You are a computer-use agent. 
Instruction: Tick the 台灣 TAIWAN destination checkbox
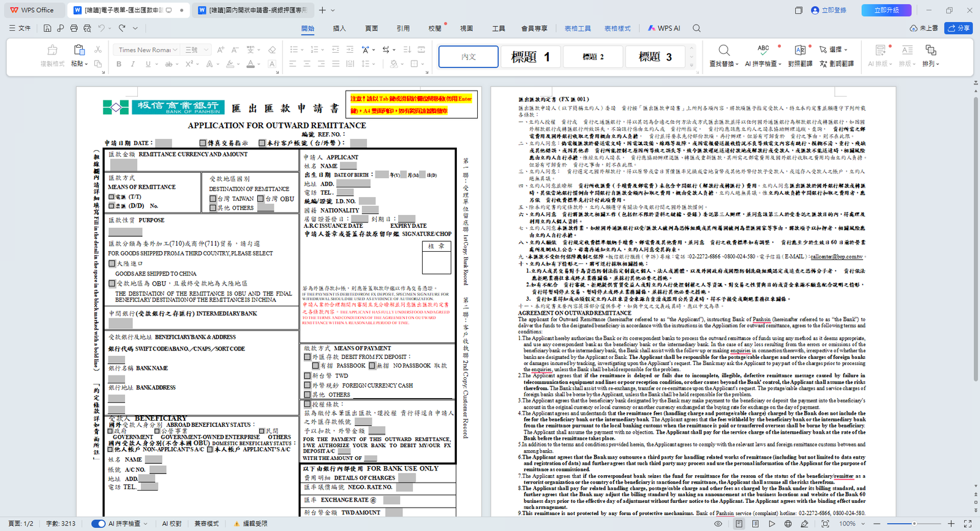(213, 199)
